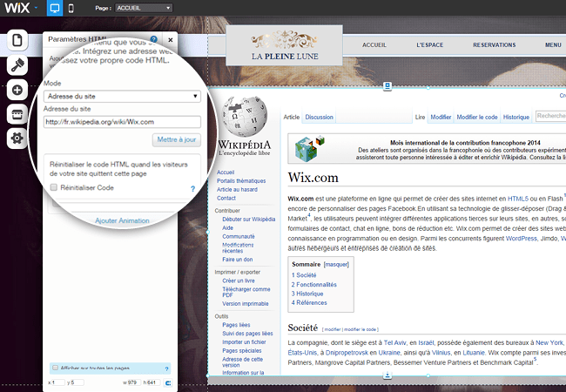Viewport: 566px width, 392px height.
Task: Click help icon next to Afficher sur toutes les pages
Action: pyautogui.click(x=167, y=368)
